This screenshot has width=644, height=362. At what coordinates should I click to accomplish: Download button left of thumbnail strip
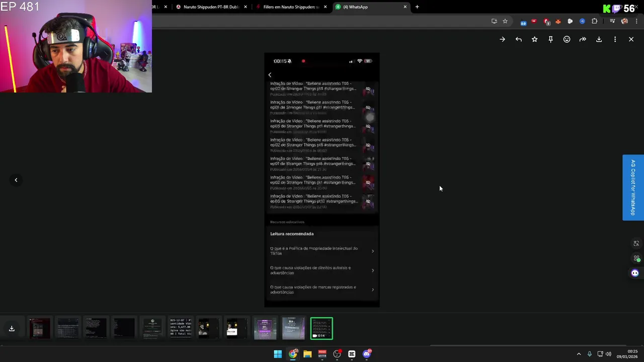[x=12, y=328]
